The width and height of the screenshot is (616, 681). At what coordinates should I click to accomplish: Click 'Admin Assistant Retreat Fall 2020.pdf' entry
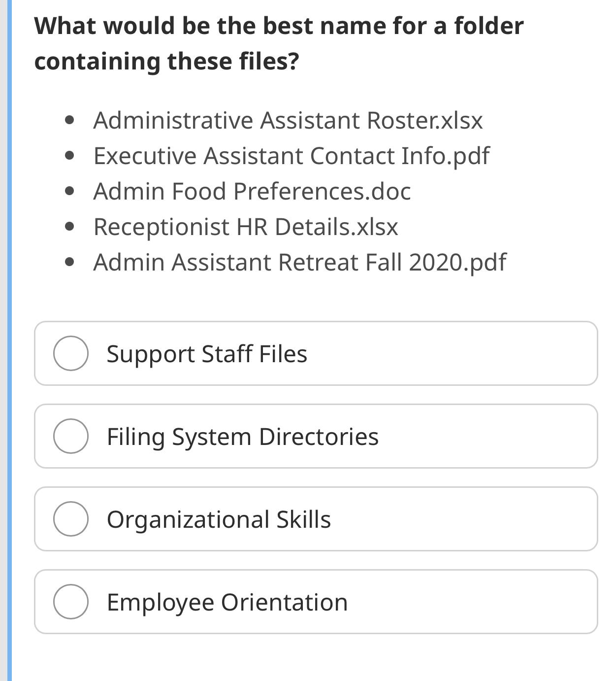299,263
